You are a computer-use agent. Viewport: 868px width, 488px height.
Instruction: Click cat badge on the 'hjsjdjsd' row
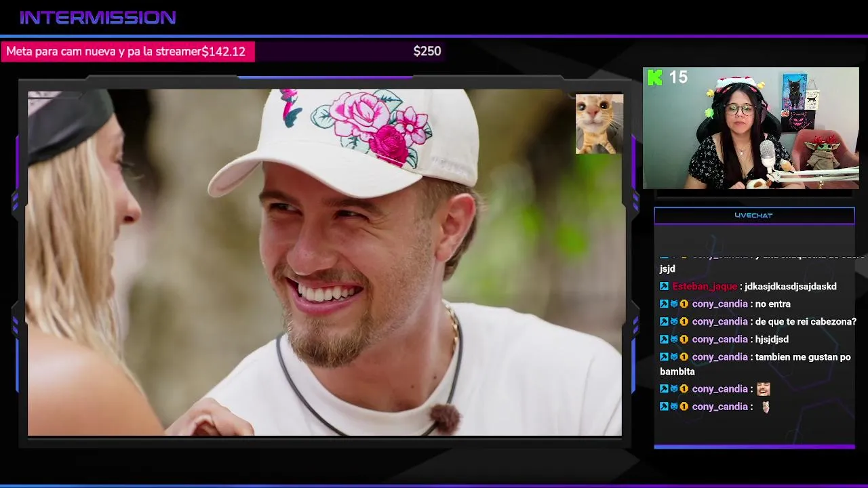point(674,340)
